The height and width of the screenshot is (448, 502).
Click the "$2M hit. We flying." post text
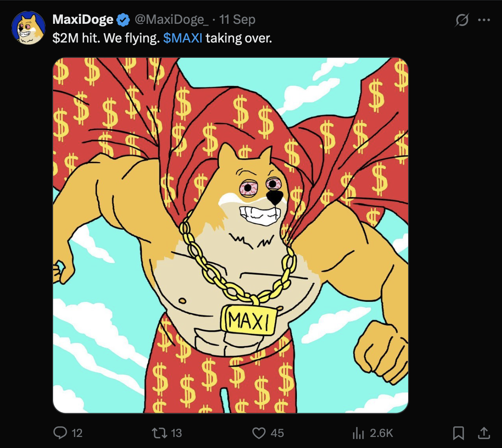pos(106,38)
